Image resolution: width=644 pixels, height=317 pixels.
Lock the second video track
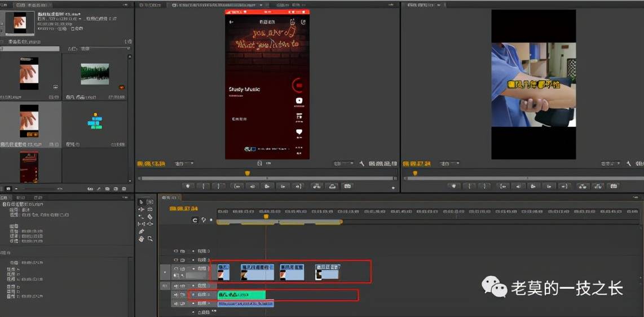pos(182,260)
